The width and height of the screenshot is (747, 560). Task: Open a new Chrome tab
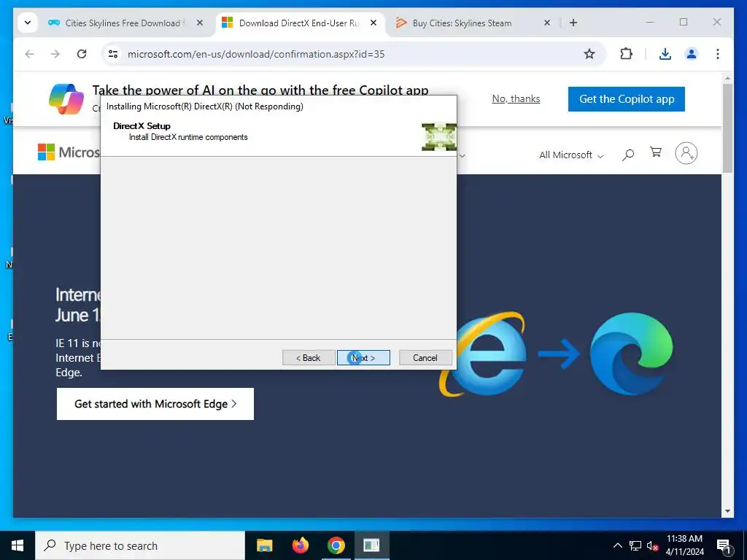[x=573, y=23]
